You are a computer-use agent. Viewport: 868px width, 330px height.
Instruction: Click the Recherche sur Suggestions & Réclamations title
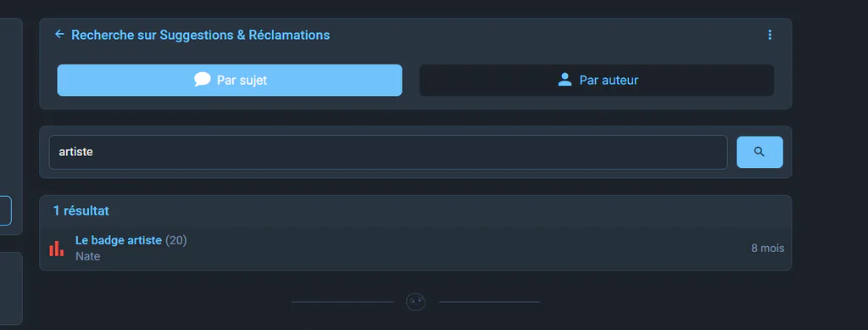200,35
